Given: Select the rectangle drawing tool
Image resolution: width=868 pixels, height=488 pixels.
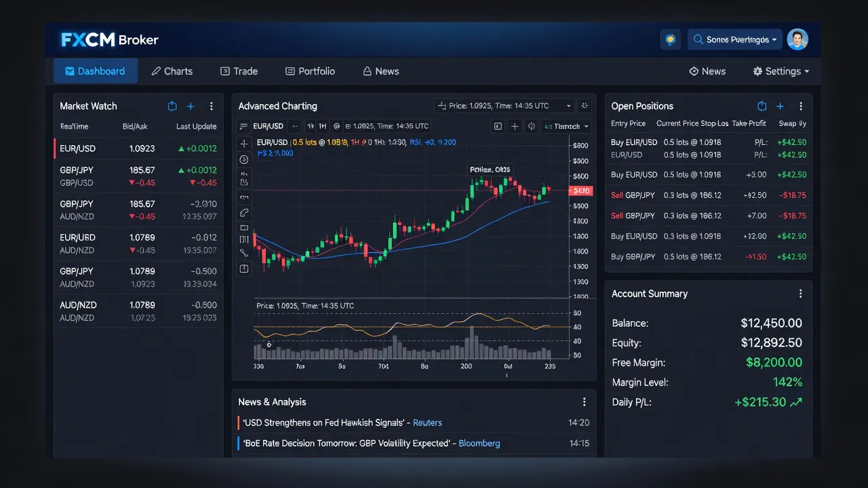Looking at the screenshot, I should (244, 228).
